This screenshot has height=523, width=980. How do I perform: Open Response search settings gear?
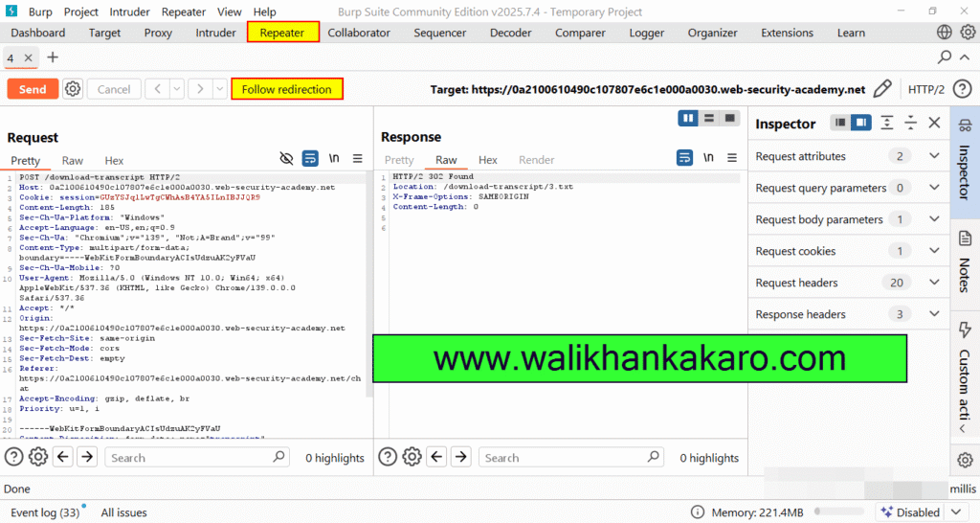point(412,457)
